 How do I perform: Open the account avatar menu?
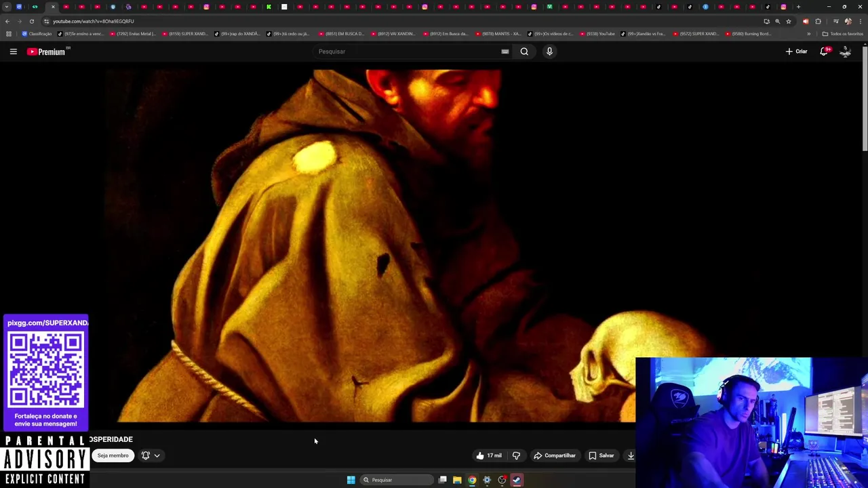pos(846,52)
